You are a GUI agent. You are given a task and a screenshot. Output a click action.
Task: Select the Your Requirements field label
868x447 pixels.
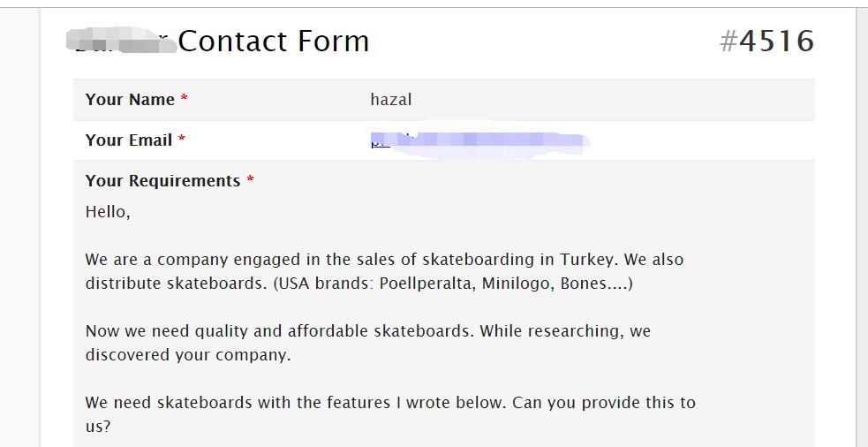[162, 181]
